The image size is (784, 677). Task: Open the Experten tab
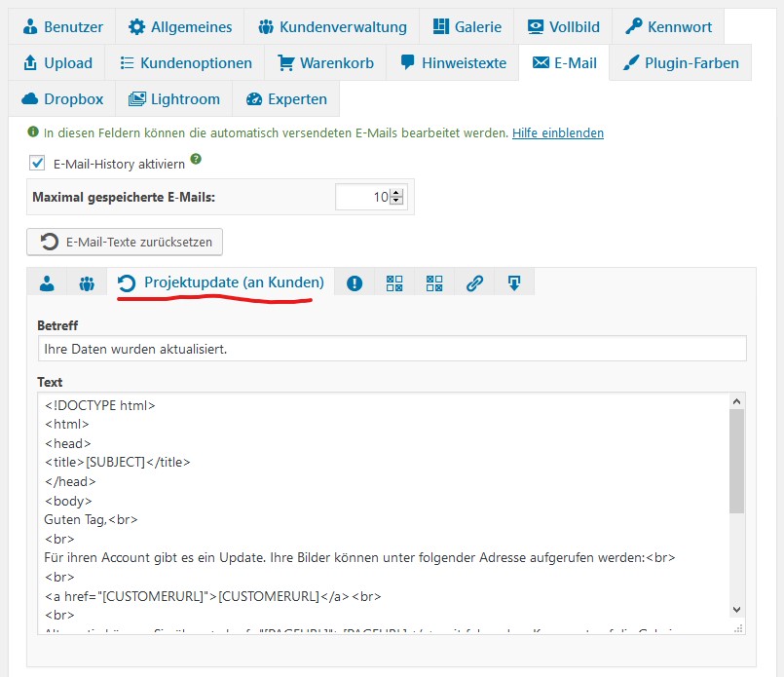pos(287,98)
